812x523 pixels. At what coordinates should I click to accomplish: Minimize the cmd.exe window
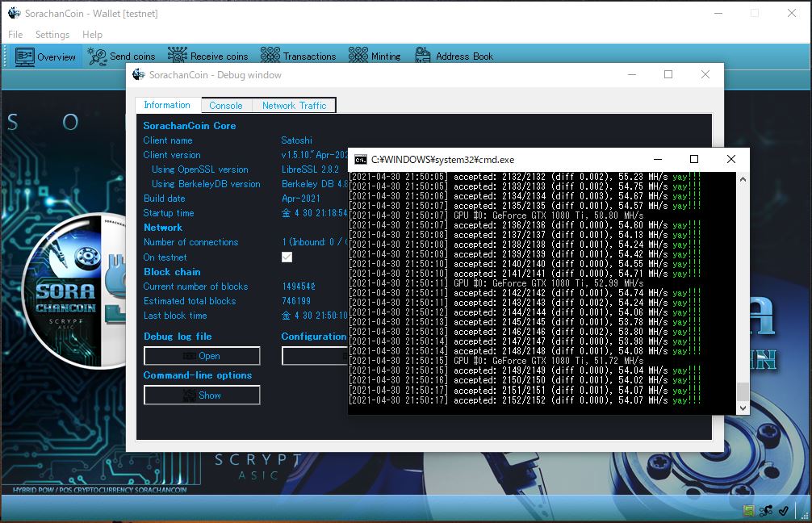coord(658,159)
